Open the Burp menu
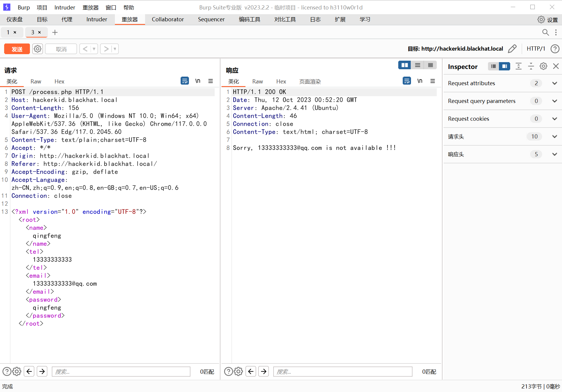 24,7
